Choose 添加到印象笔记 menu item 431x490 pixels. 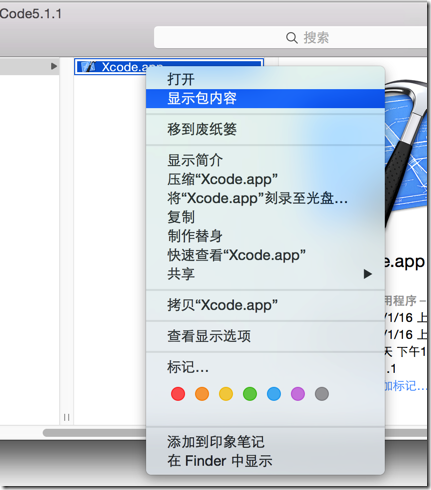(x=265, y=442)
